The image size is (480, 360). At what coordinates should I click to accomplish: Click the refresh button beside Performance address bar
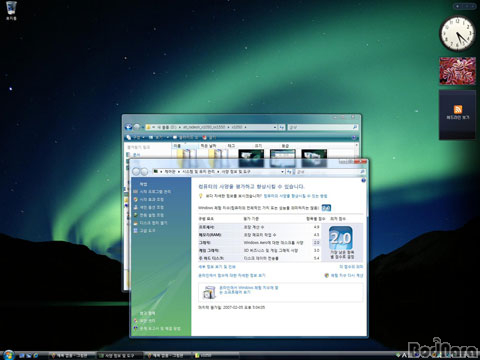click(289, 172)
